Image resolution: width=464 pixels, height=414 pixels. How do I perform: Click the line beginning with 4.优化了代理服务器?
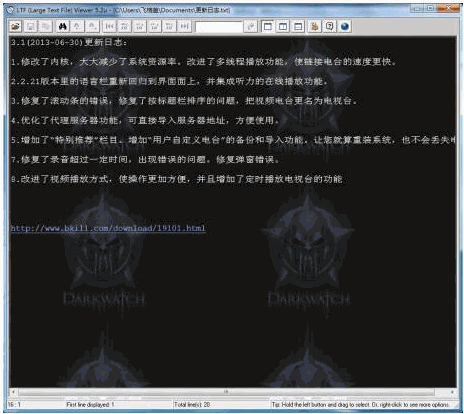point(145,120)
